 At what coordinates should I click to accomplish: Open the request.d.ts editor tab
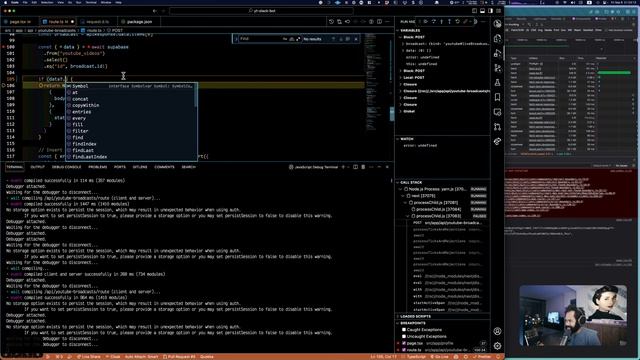pyautogui.click(x=97, y=22)
